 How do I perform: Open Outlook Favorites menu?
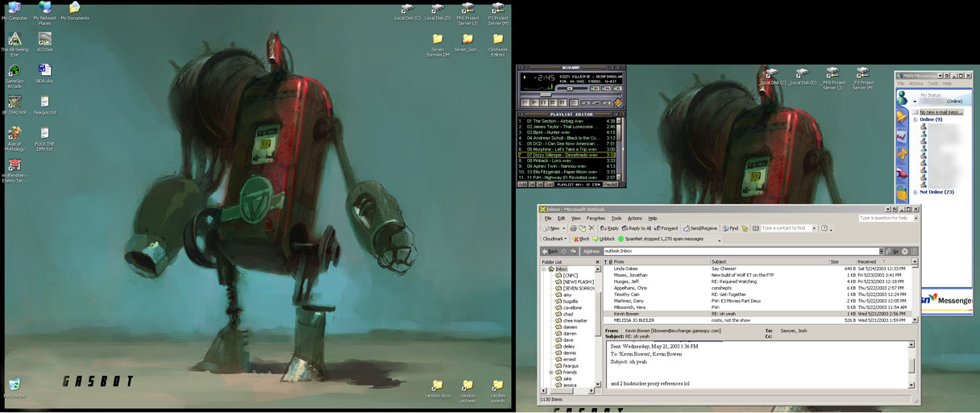point(596,219)
